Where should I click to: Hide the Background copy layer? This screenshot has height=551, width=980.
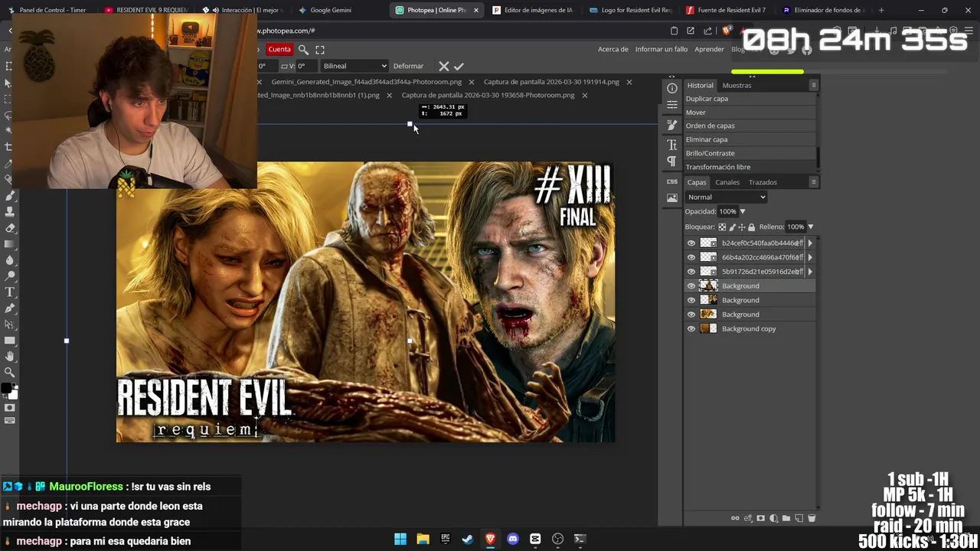tap(691, 329)
